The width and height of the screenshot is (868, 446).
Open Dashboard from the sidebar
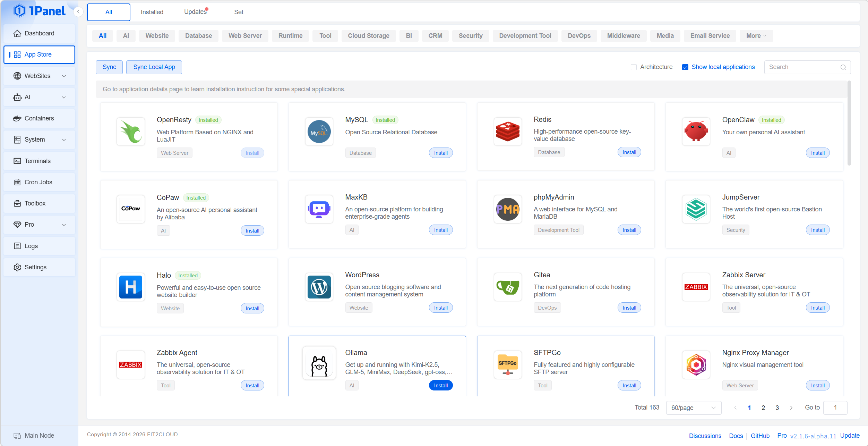coord(39,33)
